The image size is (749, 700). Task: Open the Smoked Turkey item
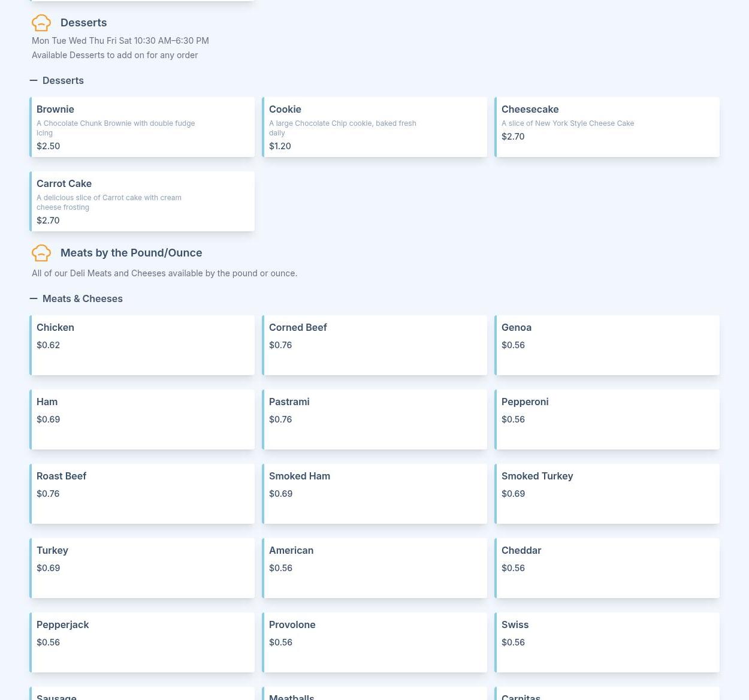click(x=608, y=494)
